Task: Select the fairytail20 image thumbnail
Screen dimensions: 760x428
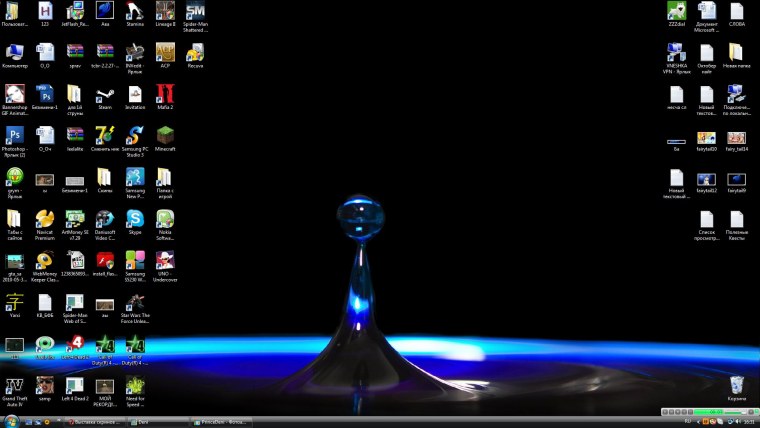Action: tap(707, 137)
